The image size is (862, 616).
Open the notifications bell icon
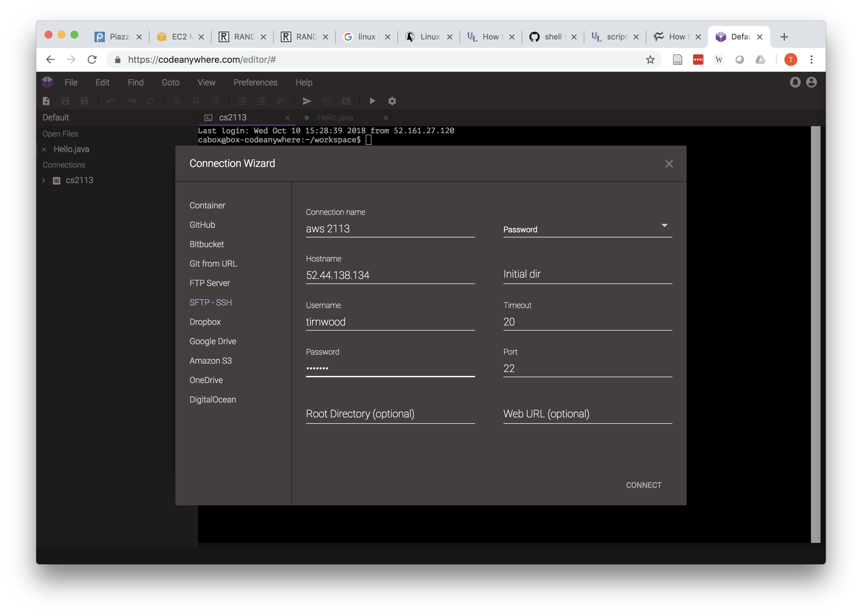tap(795, 82)
